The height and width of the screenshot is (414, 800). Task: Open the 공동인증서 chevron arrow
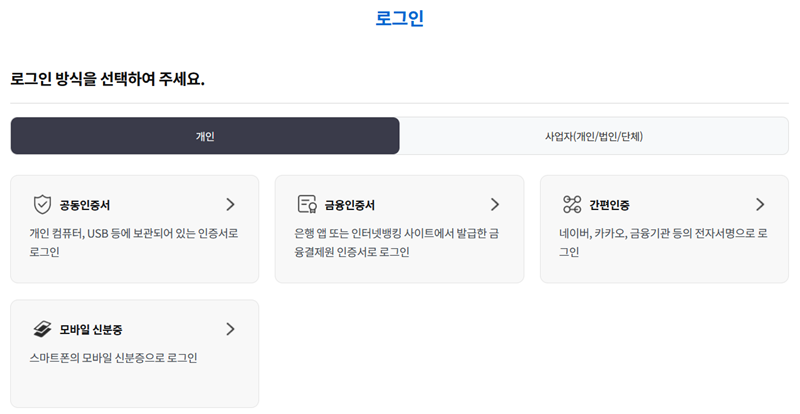(x=231, y=205)
